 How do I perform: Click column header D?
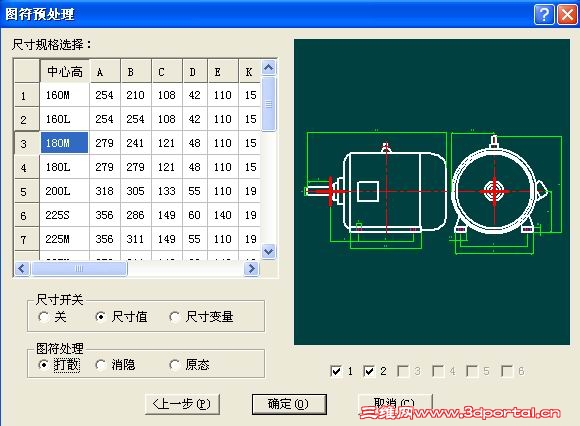pos(195,71)
